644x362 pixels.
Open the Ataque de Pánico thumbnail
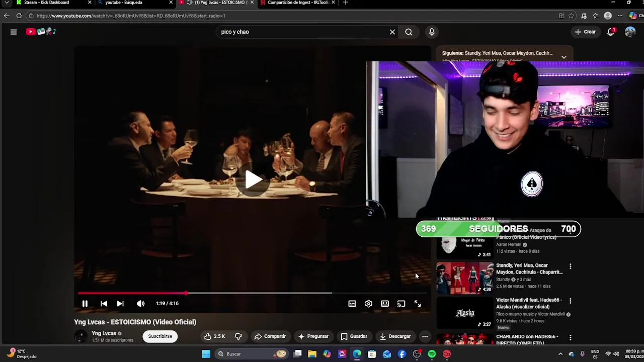pos(465,243)
